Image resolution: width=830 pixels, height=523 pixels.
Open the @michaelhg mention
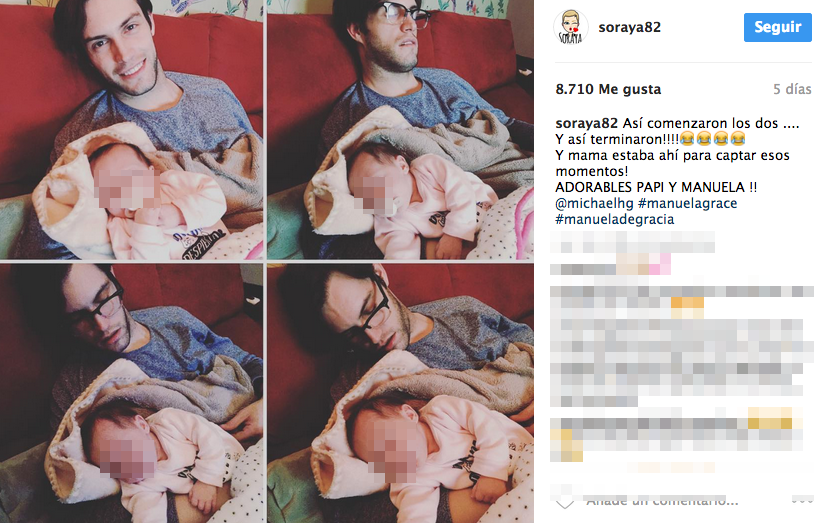[x=594, y=203]
